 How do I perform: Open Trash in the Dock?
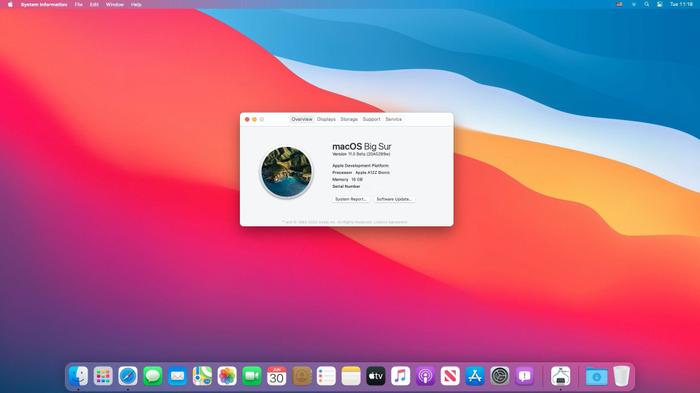coord(621,376)
